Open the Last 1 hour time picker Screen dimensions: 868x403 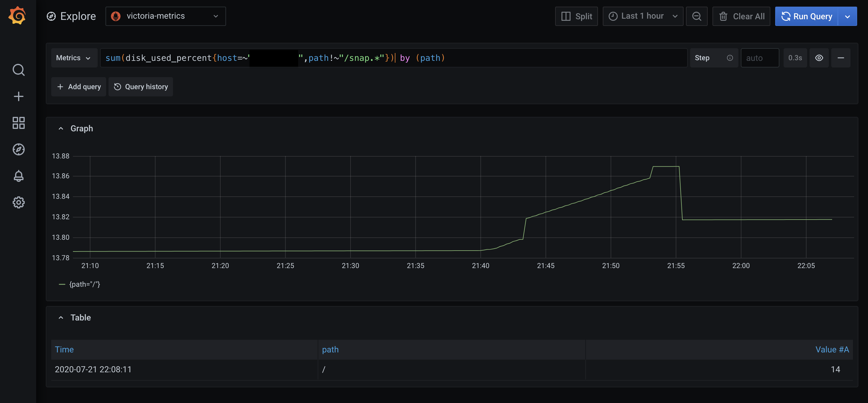click(643, 16)
